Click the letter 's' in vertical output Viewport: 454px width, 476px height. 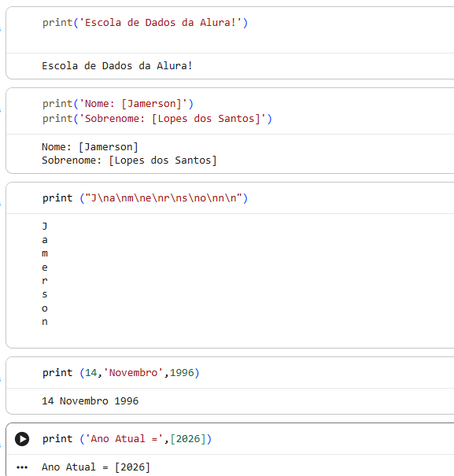(45, 294)
